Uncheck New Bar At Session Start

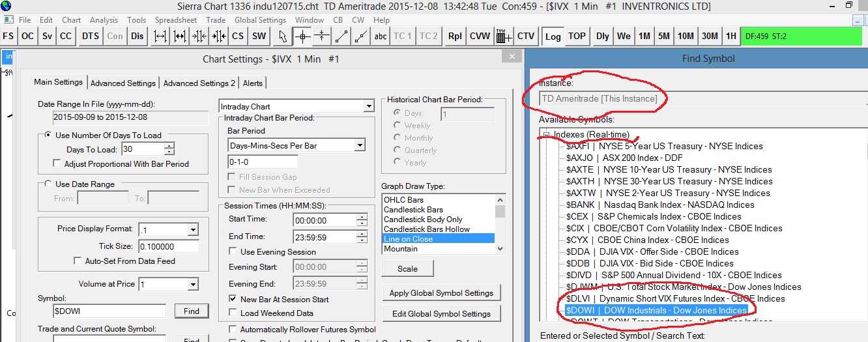coord(233,299)
